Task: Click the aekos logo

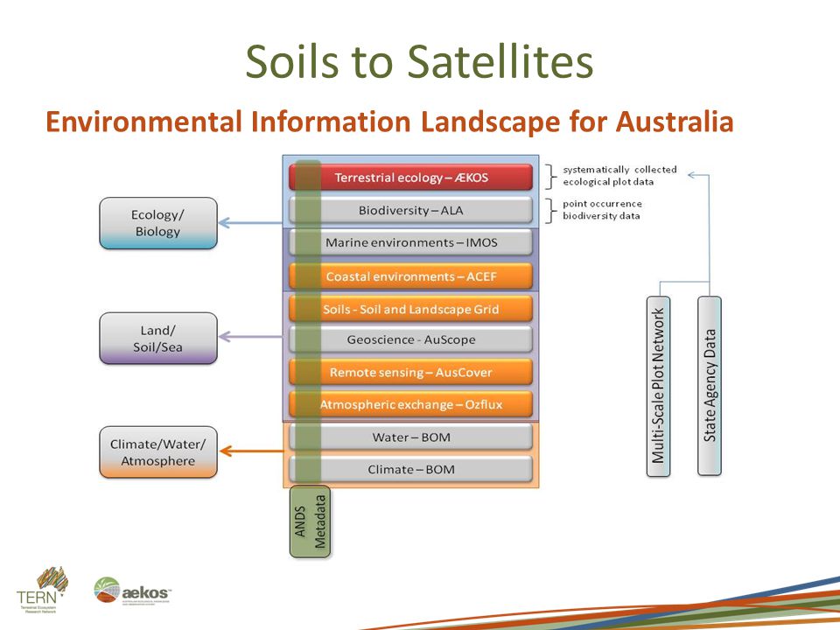Action: [x=132, y=591]
